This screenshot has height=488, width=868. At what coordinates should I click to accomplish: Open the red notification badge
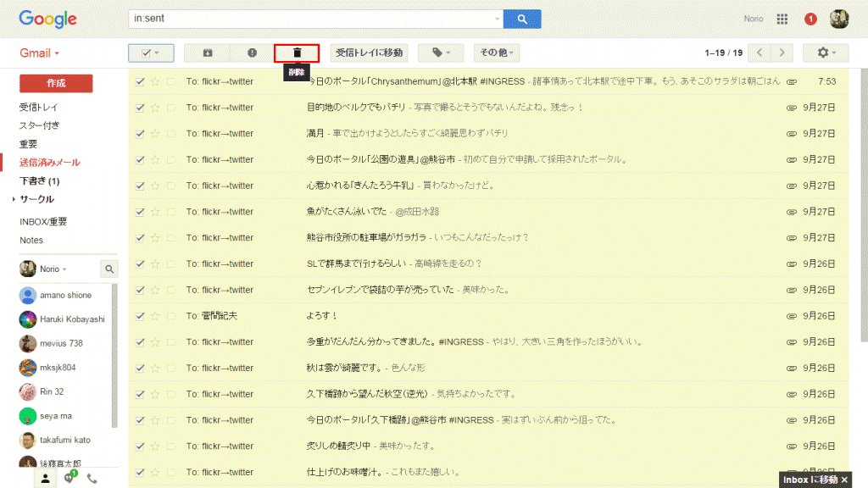tap(810, 19)
